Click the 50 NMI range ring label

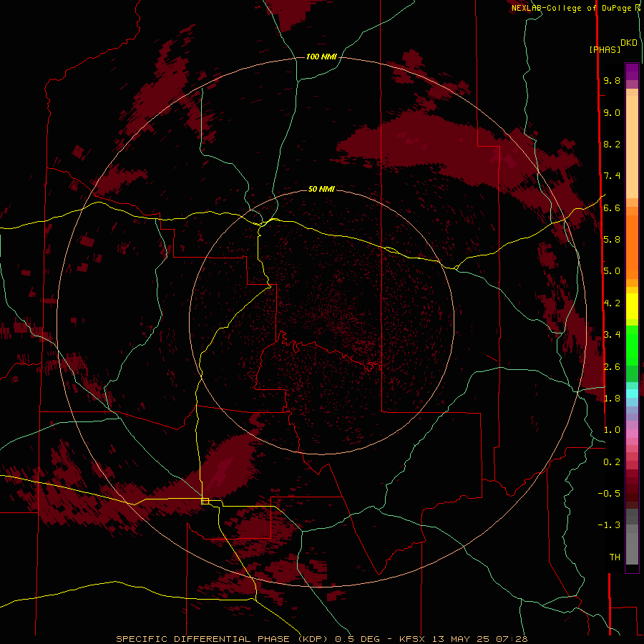click(321, 189)
